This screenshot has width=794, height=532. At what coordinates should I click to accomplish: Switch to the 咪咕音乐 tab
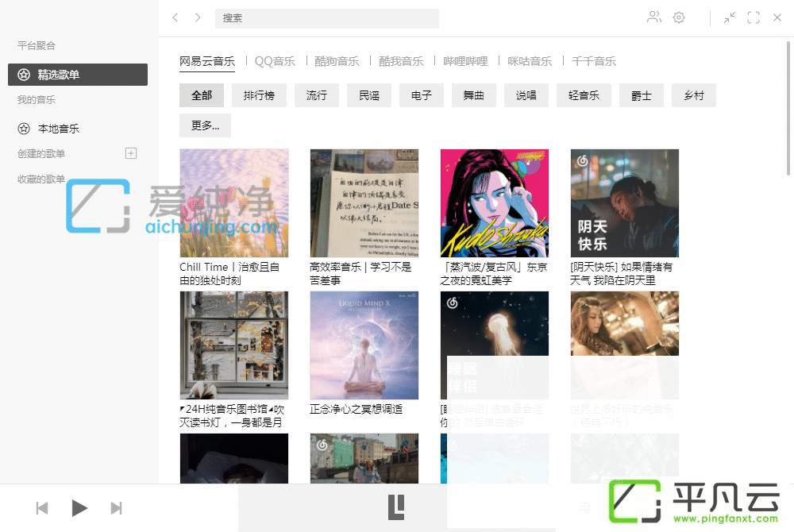point(530,61)
